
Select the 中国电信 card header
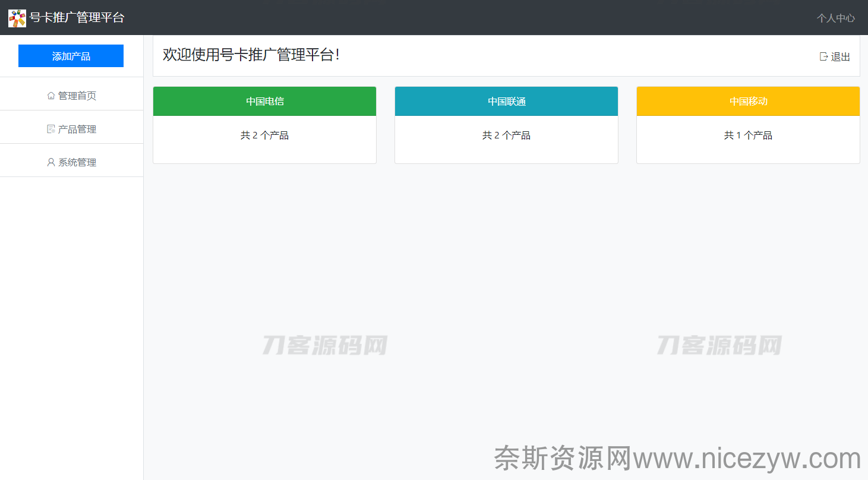(x=264, y=101)
